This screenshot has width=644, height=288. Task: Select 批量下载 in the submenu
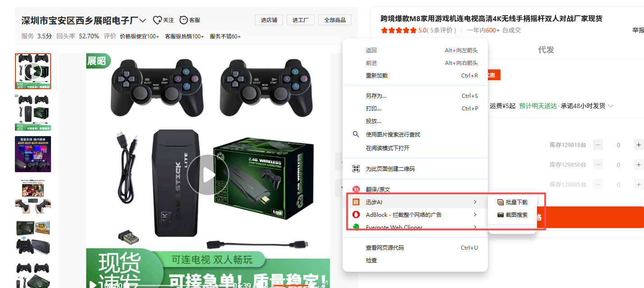[512, 202]
